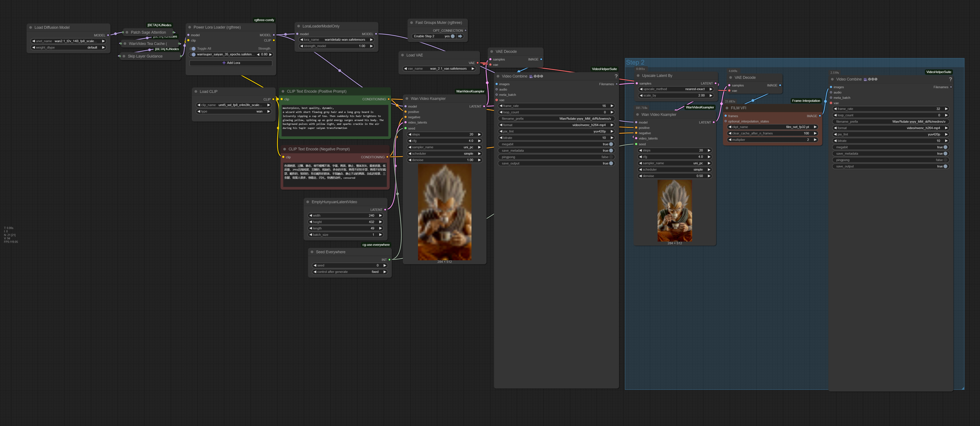Click the right arrow on the steps widget, first Ksampler
Viewport: 980px width, 426px height.
click(479, 135)
